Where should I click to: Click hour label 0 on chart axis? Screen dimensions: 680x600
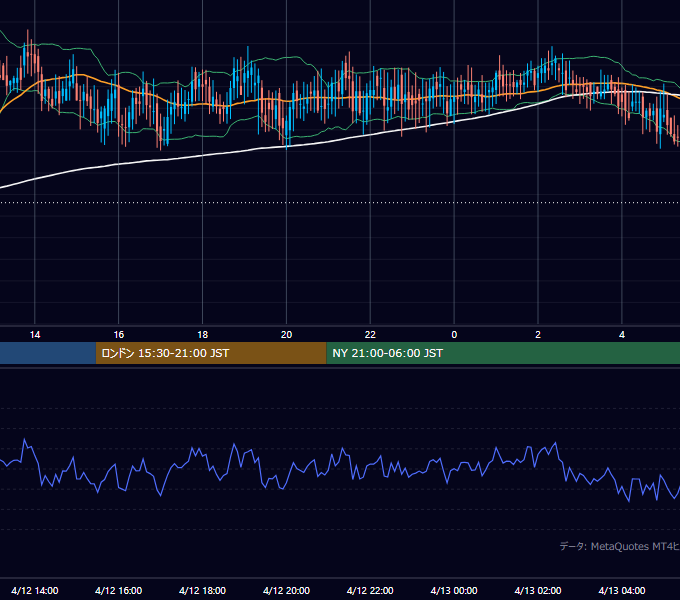click(x=454, y=335)
